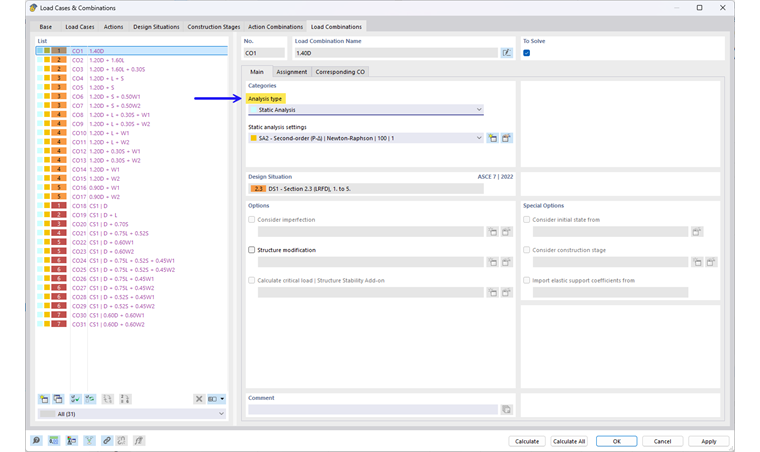Click the delete X icon below the list
Screen dimensions: 760x452
click(199, 399)
